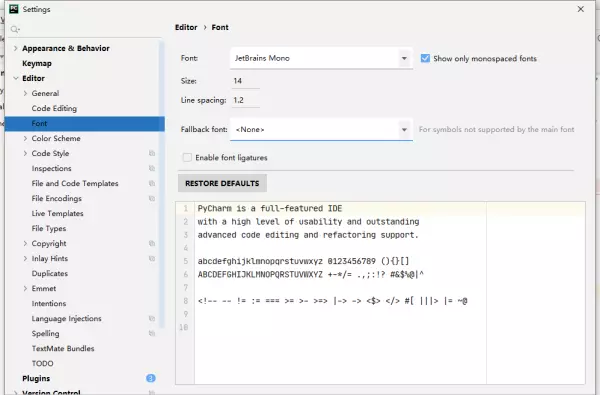The height and width of the screenshot is (395, 600).
Task: Select Keymap in settings tree
Action: 37,63
